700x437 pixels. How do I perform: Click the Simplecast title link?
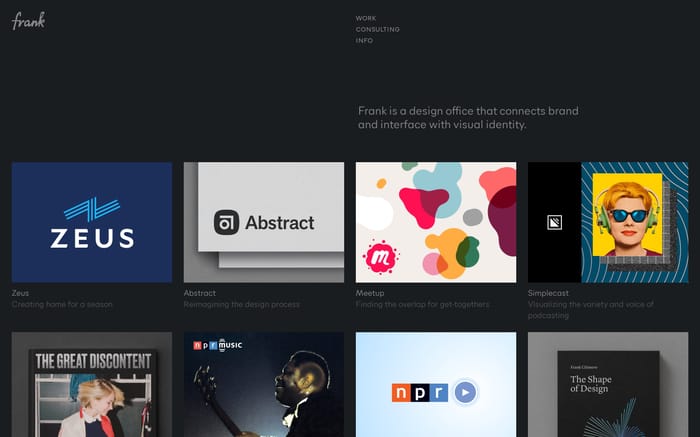tap(548, 293)
